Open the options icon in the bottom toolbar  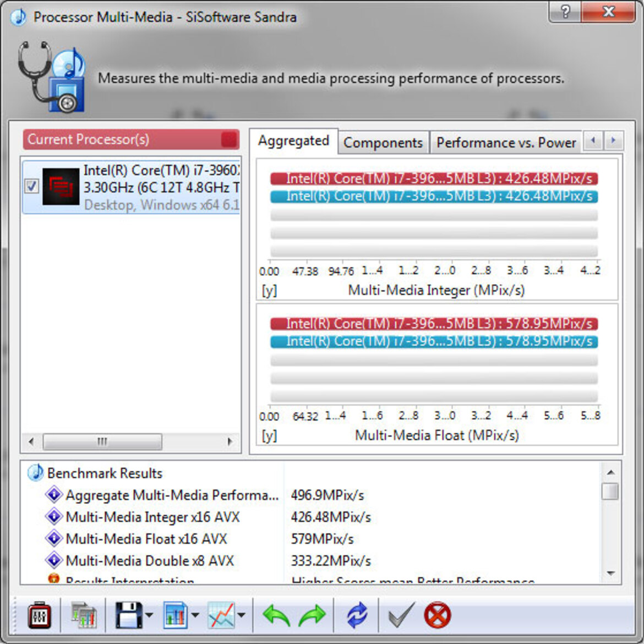pyautogui.click(x=40, y=615)
